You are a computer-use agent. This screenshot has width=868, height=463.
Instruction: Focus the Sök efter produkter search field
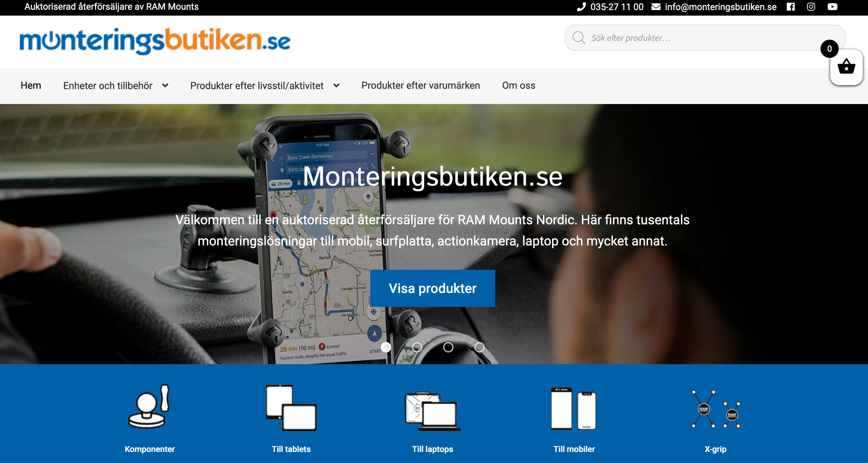coord(705,38)
